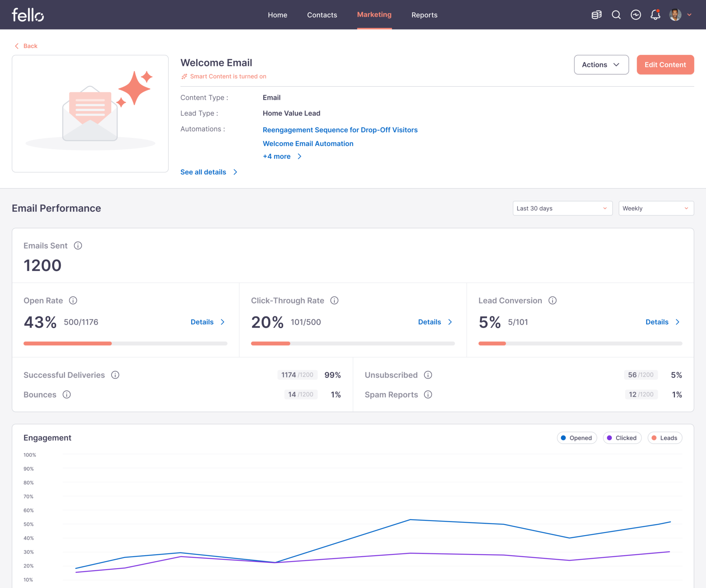
Task: Click the notification bell icon
Action: pyautogui.click(x=655, y=15)
